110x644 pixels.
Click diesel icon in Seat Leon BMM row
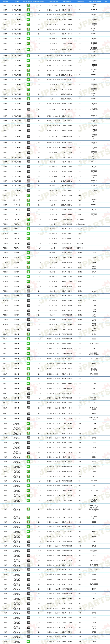click(x=28, y=413)
